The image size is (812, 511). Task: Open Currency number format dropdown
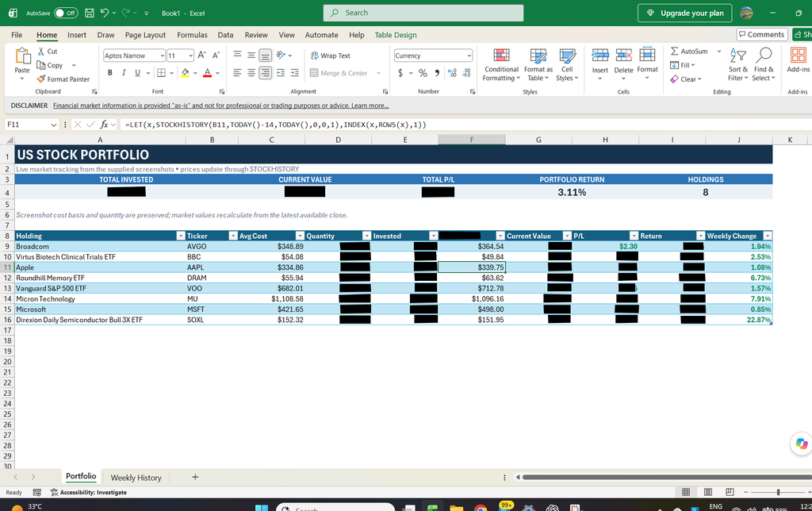pyautogui.click(x=469, y=56)
